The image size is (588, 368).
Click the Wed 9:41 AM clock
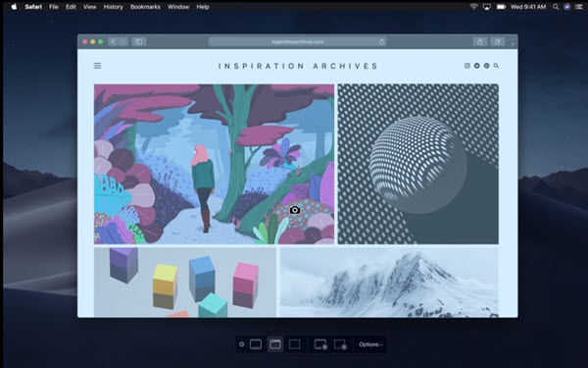point(528,7)
